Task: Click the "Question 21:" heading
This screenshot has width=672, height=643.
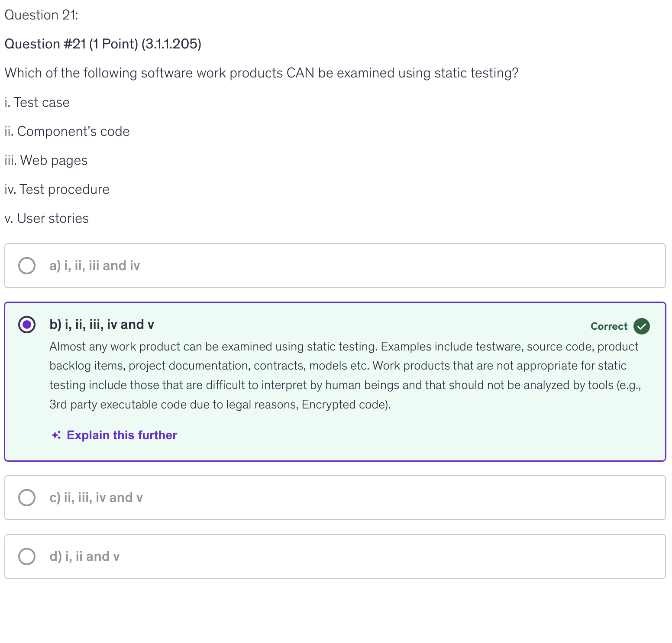Action: pos(42,15)
